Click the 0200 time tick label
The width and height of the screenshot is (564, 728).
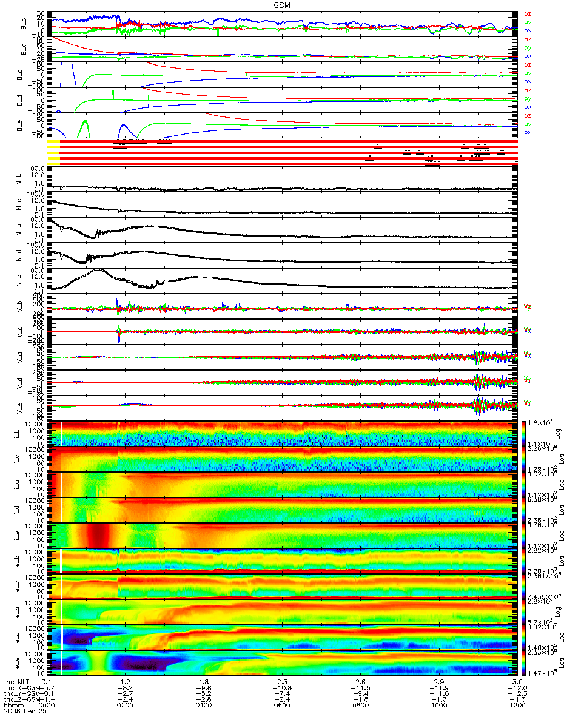pyautogui.click(x=126, y=705)
